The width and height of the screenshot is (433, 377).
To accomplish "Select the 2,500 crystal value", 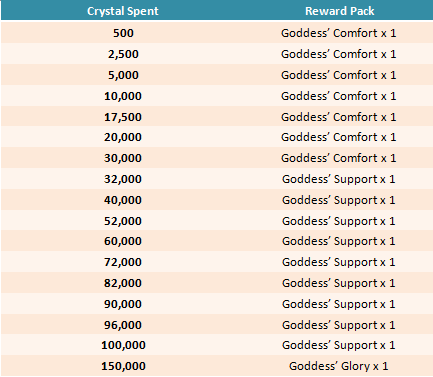I will pos(123,54).
